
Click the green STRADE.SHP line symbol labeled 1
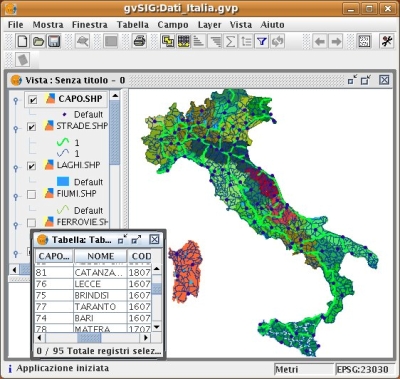click(63, 142)
